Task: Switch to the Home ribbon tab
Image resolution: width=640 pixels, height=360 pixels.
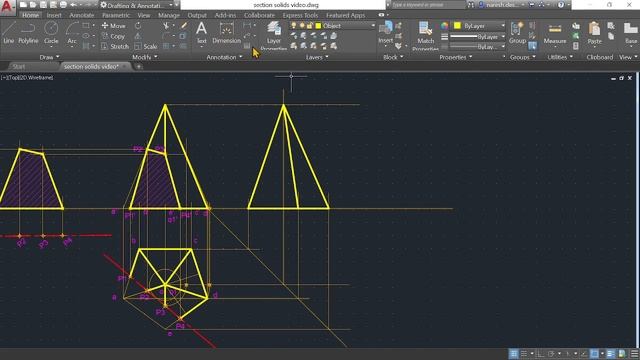Action: coord(30,15)
